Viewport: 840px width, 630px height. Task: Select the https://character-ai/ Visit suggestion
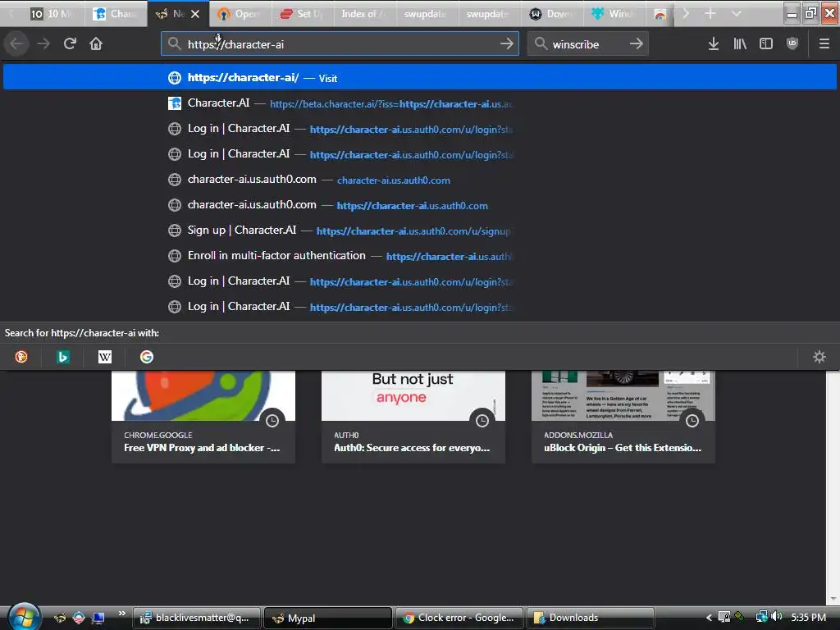420,78
